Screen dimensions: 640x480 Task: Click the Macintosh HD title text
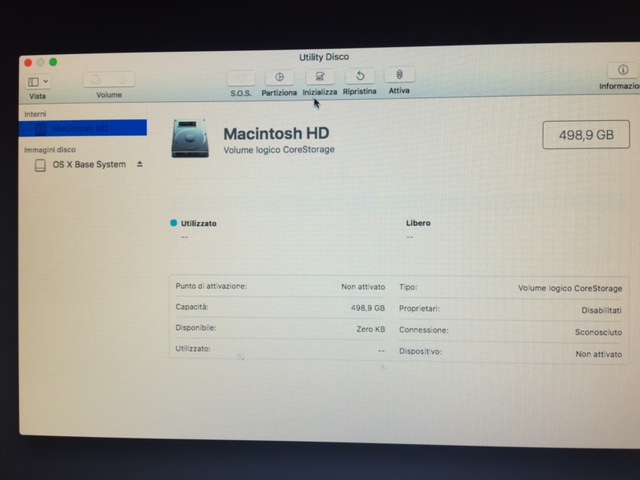[x=276, y=133]
